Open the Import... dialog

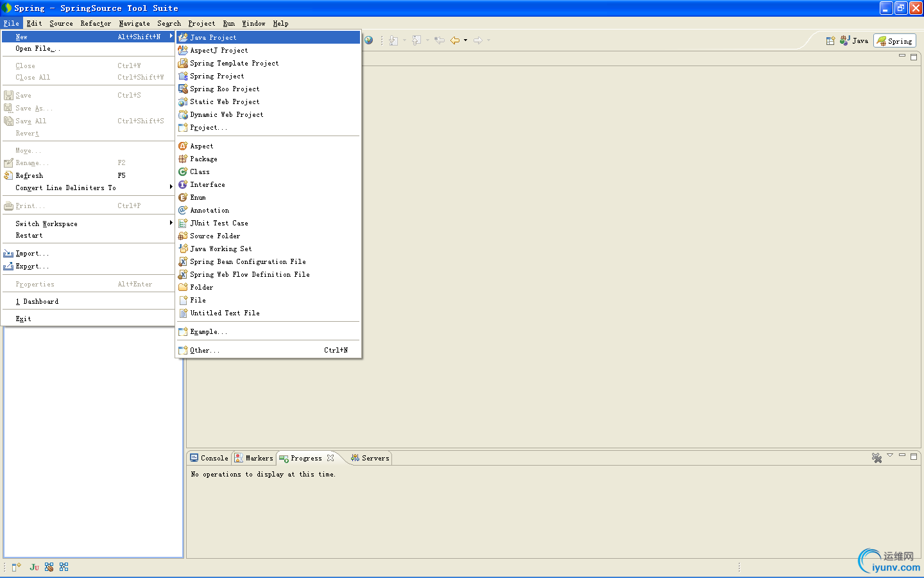tap(89, 253)
